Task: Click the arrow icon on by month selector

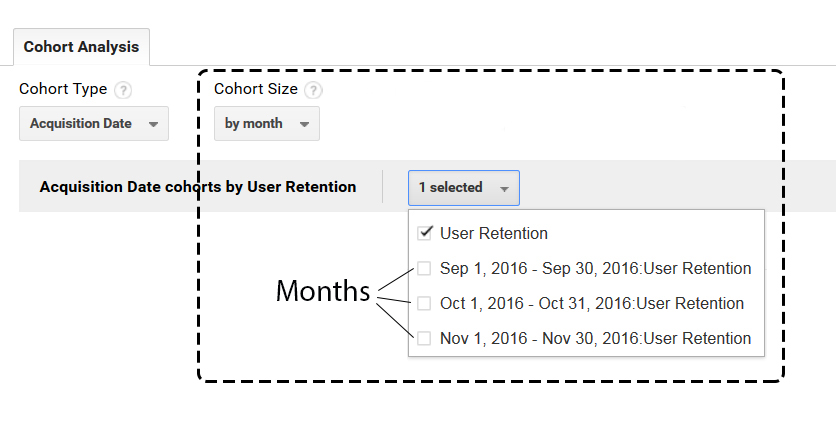Action: pos(304,124)
